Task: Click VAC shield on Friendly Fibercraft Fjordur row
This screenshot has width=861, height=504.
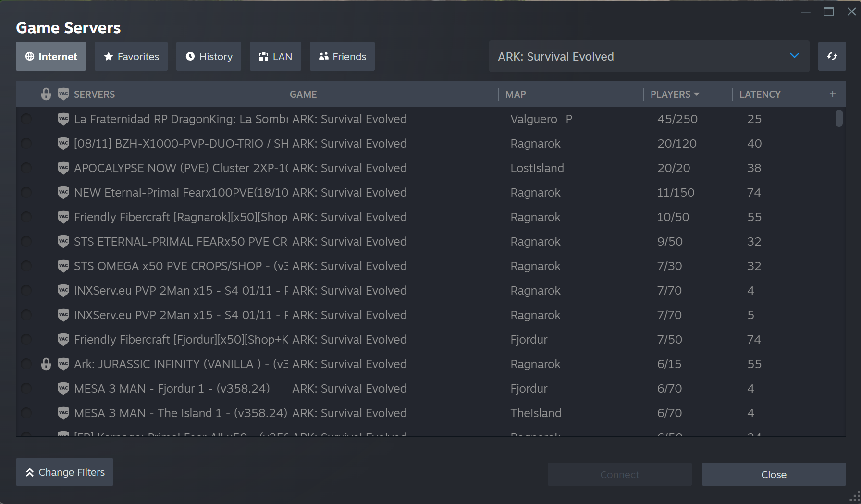Action: click(63, 340)
